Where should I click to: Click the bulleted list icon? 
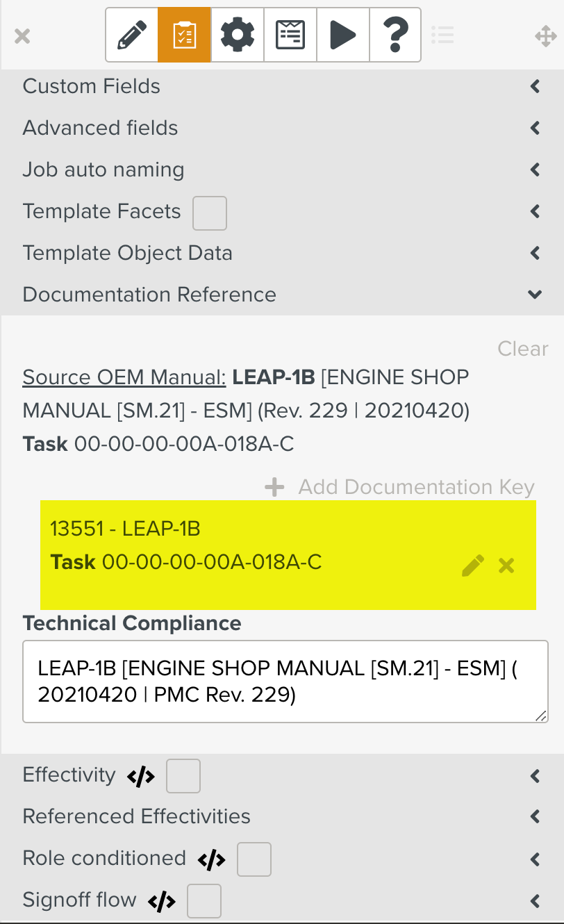click(x=442, y=35)
